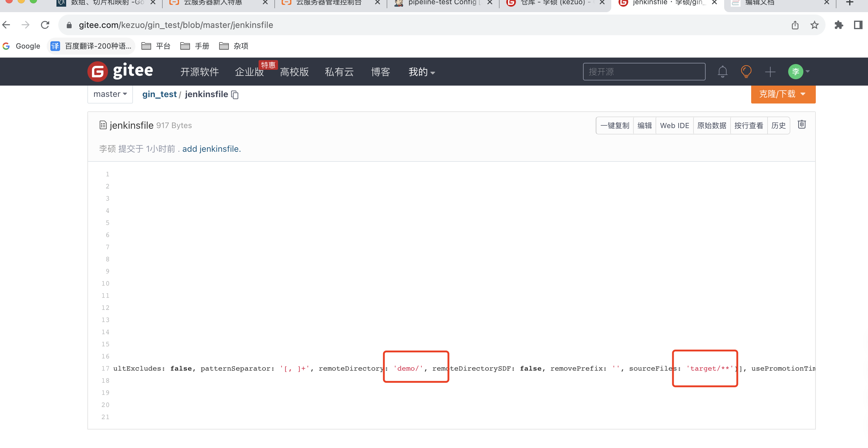868x448 pixels.
Task: Click the 特惠 badge on 企业版
Action: pyautogui.click(x=268, y=65)
